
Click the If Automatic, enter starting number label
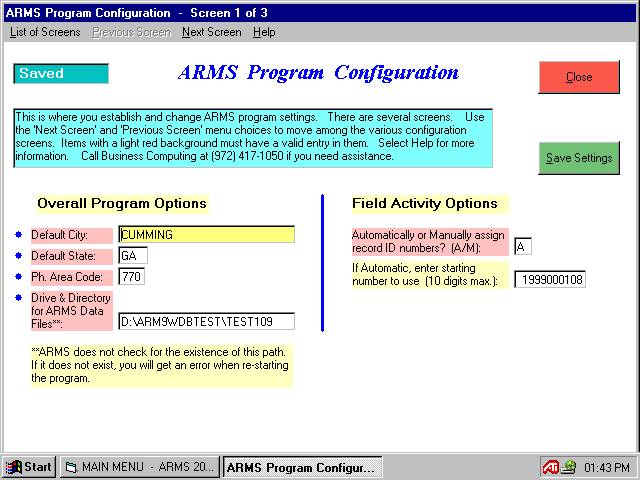[430, 275]
